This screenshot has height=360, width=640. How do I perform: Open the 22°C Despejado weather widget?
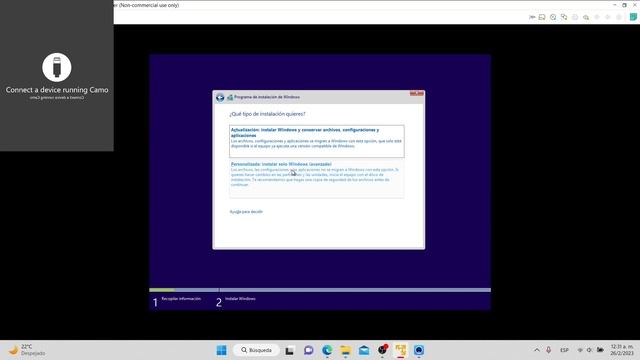pyautogui.click(x=27, y=350)
